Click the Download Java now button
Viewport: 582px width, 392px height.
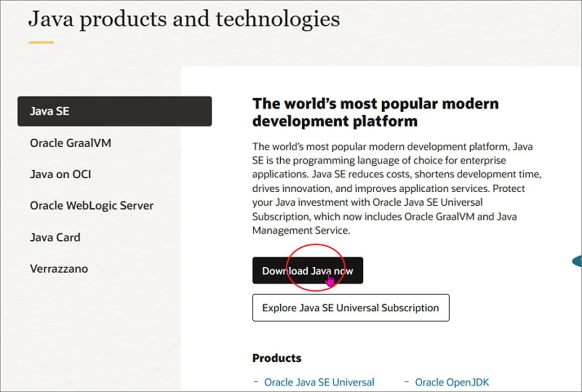(308, 270)
